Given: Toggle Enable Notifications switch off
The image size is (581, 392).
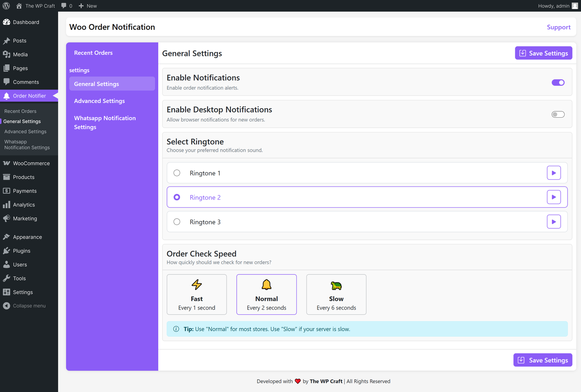Looking at the screenshot, I should click(x=558, y=82).
